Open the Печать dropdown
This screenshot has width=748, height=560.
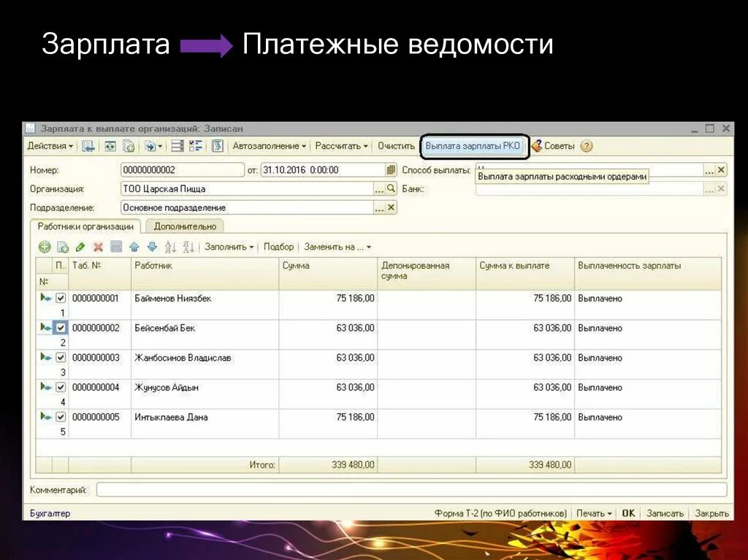[594, 513]
